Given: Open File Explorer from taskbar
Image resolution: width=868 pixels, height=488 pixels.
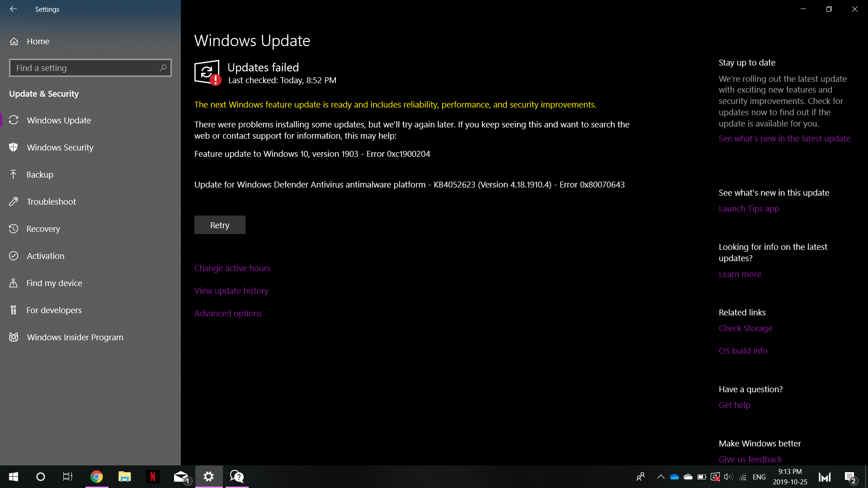Looking at the screenshot, I should coord(125,477).
